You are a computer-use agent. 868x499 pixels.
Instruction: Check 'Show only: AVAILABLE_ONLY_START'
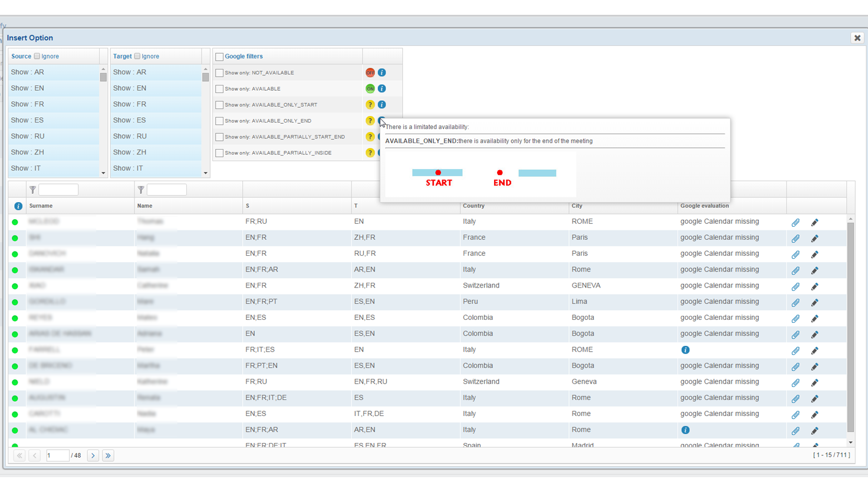pos(219,105)
